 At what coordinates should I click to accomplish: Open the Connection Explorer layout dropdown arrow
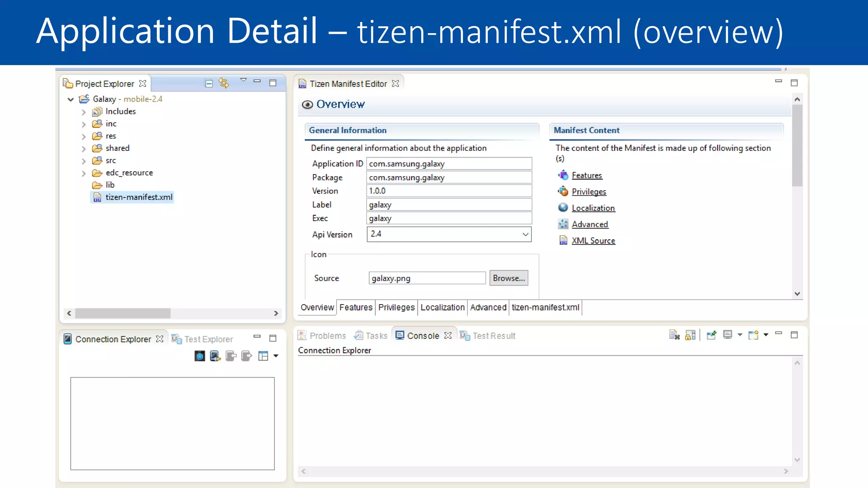click(x=276, y=356)
